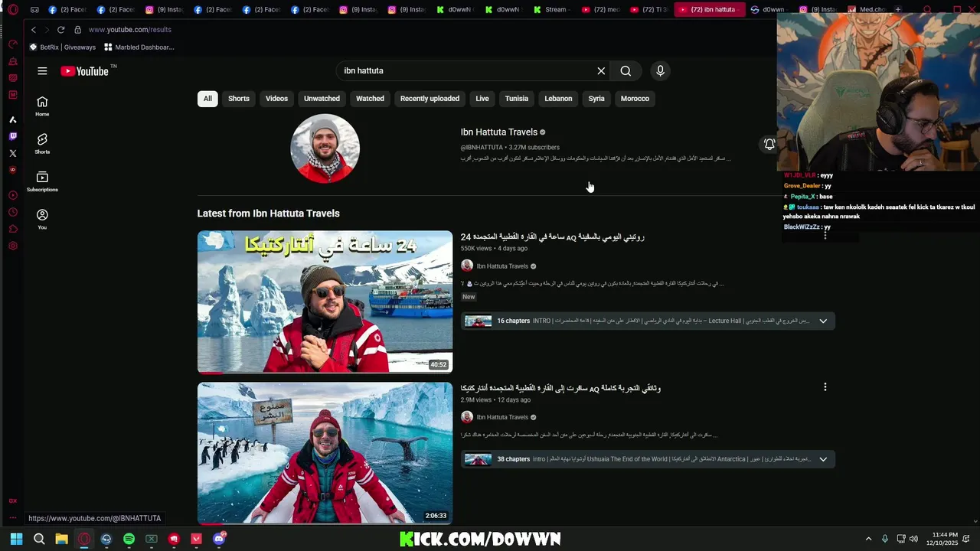Open Shorts from the YouTube sidebar
The height and width of the screenshot is (551, 980).
tap(42, 144)
